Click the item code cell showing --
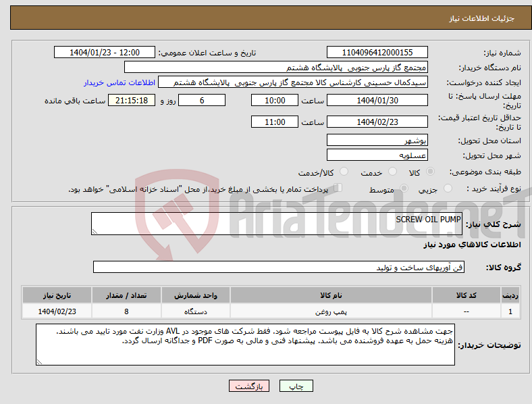Screen dimensions: 532x404 [467, 311]
